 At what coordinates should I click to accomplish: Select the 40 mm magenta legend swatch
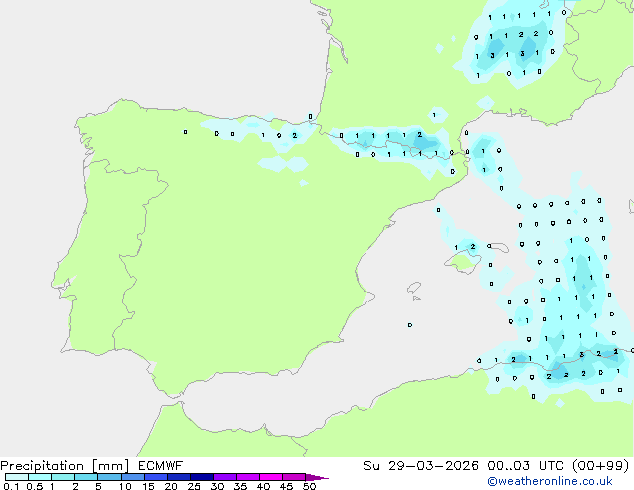pyautogui.click(x=271, y=477)
